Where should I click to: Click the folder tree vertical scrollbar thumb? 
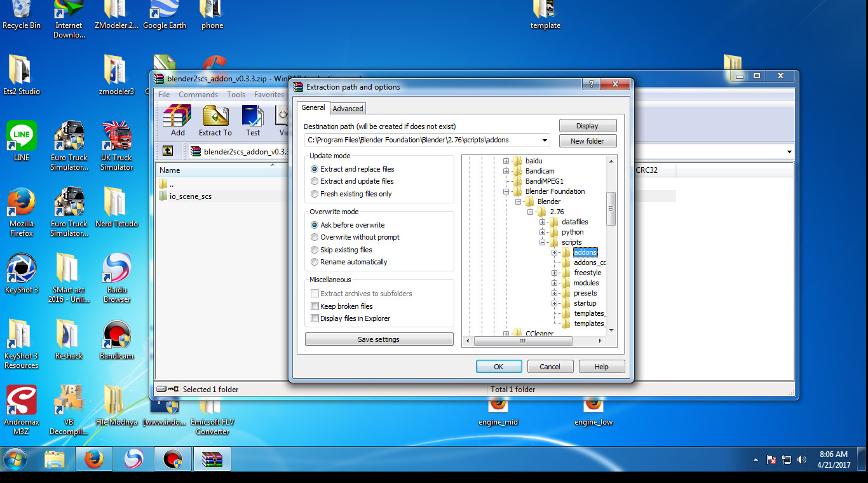(611, 208)
